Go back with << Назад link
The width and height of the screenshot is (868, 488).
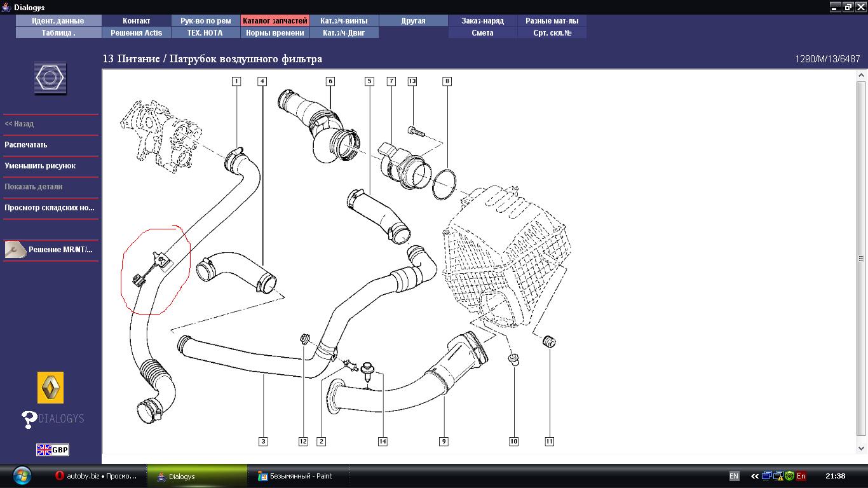(x=20, y=124)
